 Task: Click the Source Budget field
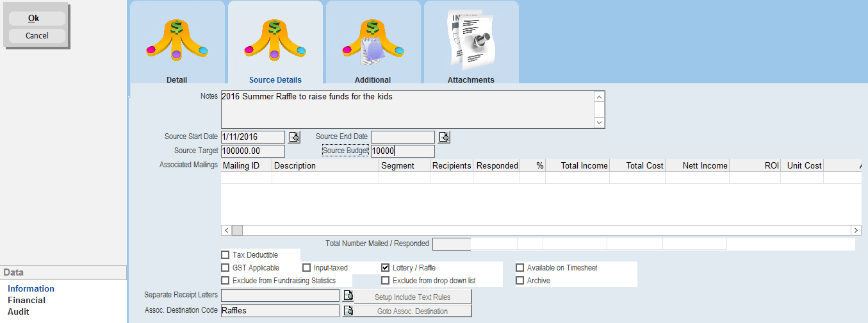pos(403,151)
